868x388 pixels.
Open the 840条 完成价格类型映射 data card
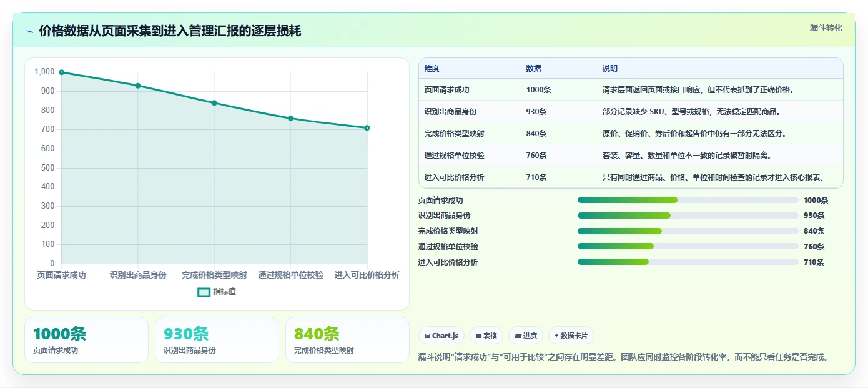(347, 340)
